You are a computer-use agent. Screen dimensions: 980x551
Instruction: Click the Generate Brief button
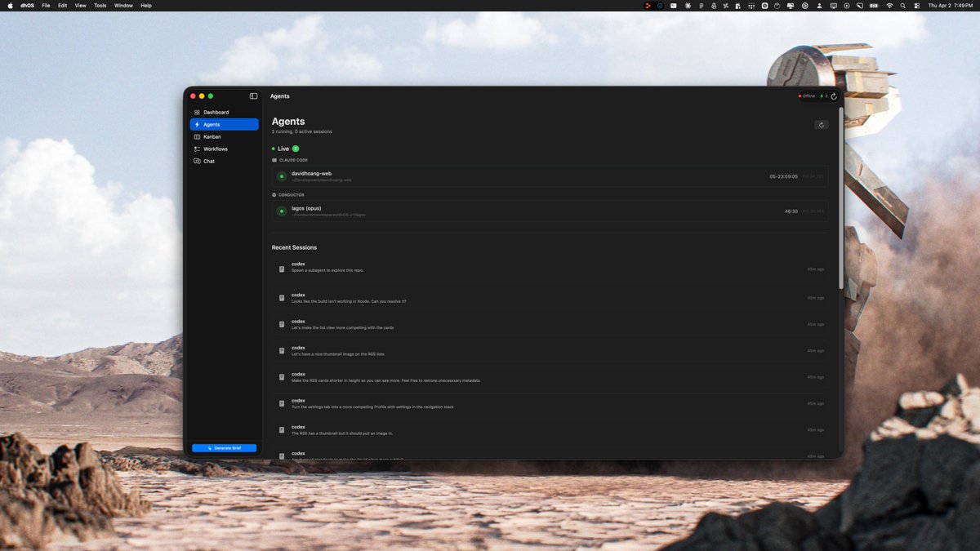coord(224,448)
